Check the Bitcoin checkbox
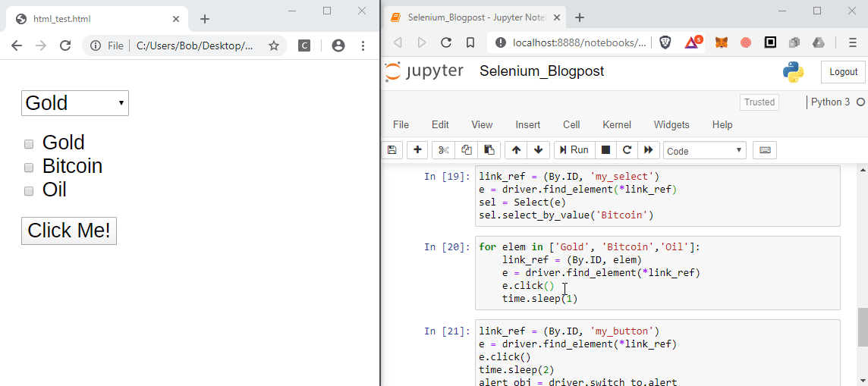The height and width of the screenshot is (386, 868). [29, 168]
